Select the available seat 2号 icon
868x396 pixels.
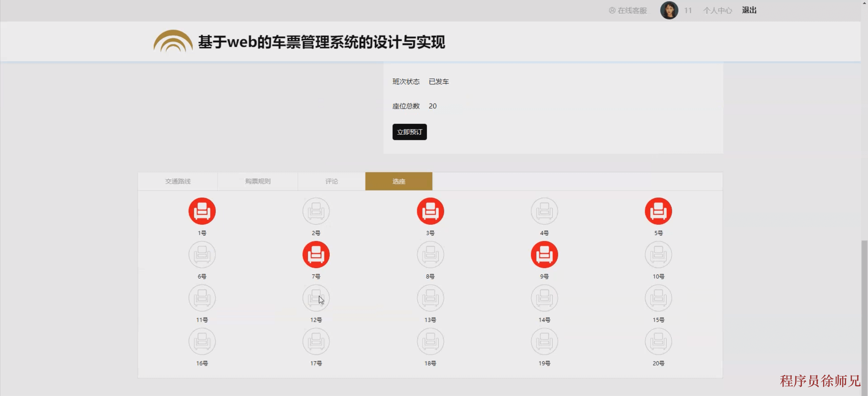[315, 211]
